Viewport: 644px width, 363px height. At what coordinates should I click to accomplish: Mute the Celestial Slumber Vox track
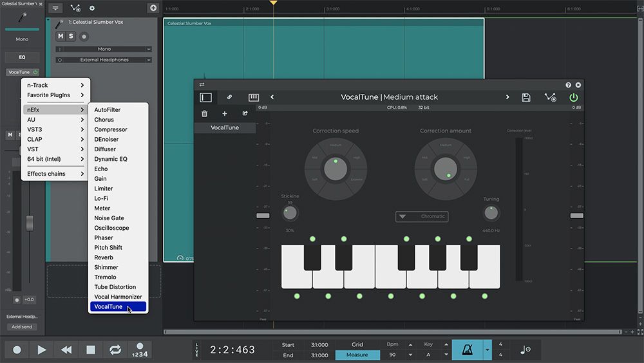tap(61, 36)
